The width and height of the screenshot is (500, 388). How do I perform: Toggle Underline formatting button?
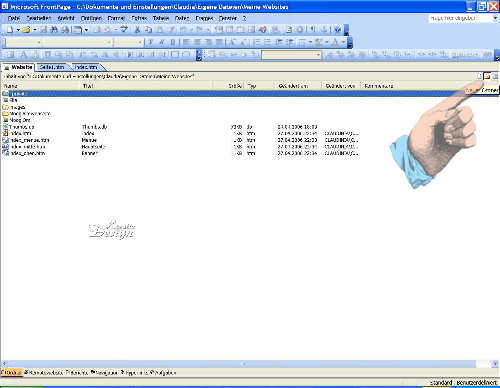pos(172,42)
